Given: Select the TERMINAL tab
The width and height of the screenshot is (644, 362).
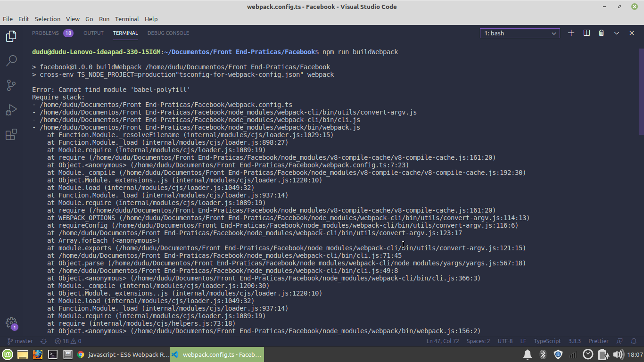Looking at the screenshot, I should [125, 33].
